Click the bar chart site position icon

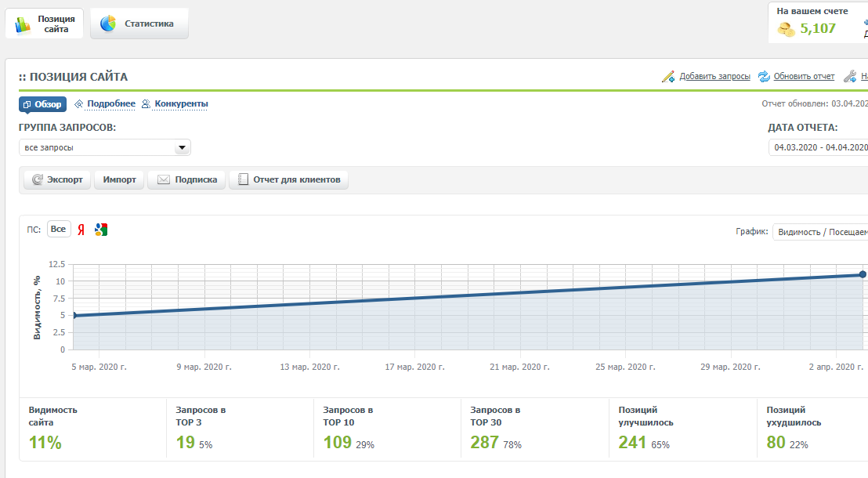pyautogui.click(x=23, y=24)
